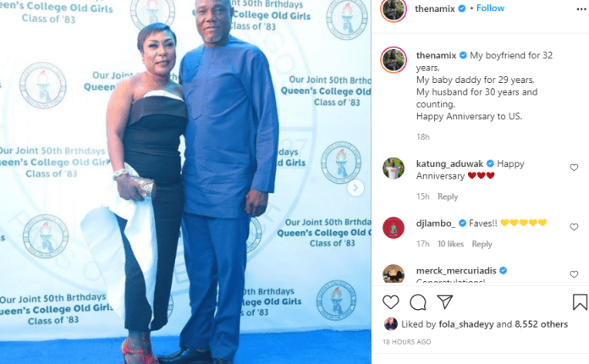
Task: Open katung_aduwak's profile avatar
Action: click(394, 168)
